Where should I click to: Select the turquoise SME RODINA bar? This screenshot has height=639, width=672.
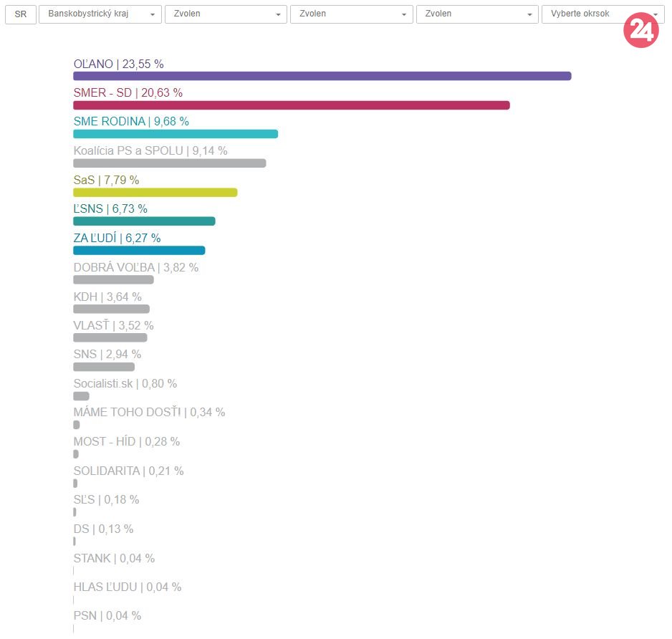tap(175, 134)
